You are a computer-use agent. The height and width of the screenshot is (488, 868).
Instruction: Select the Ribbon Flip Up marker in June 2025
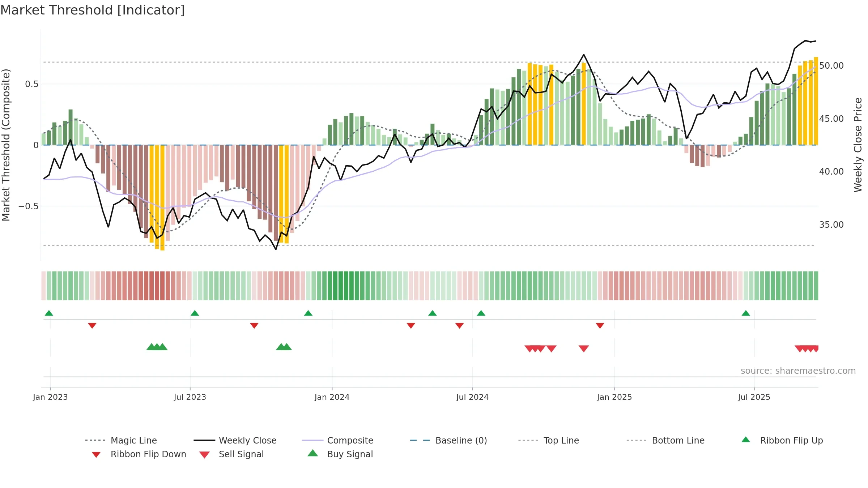tap(746, 313)
